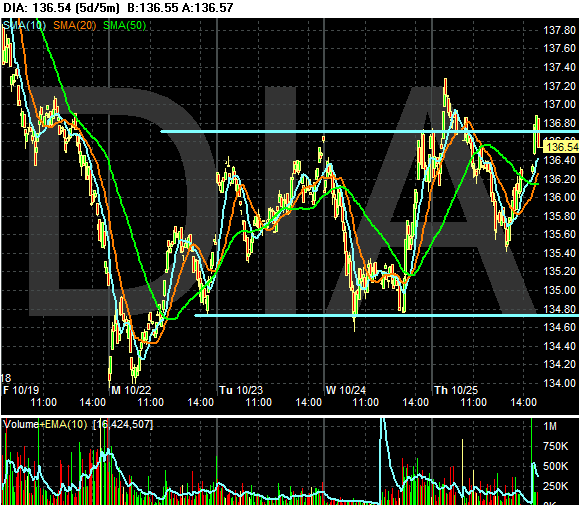
Task: Click the SMA(10) legend label
Action: (24, 25)
